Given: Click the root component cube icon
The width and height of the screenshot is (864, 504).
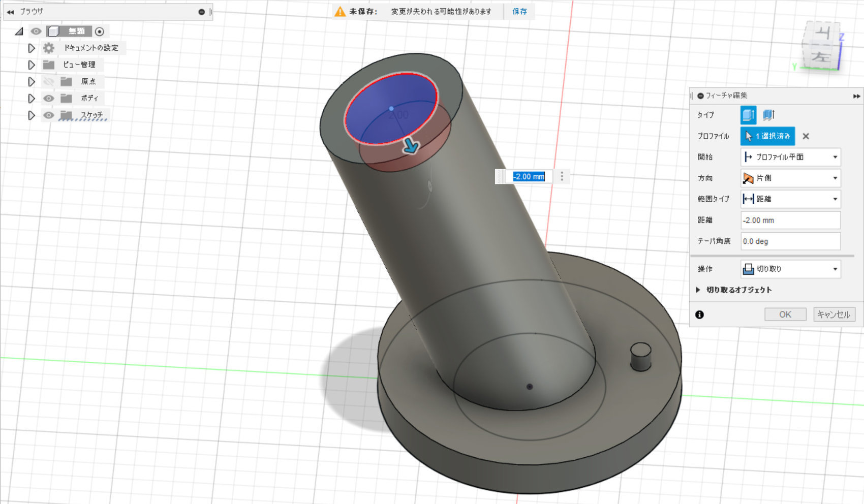Looking at the screenshot, I should (53, 31).
